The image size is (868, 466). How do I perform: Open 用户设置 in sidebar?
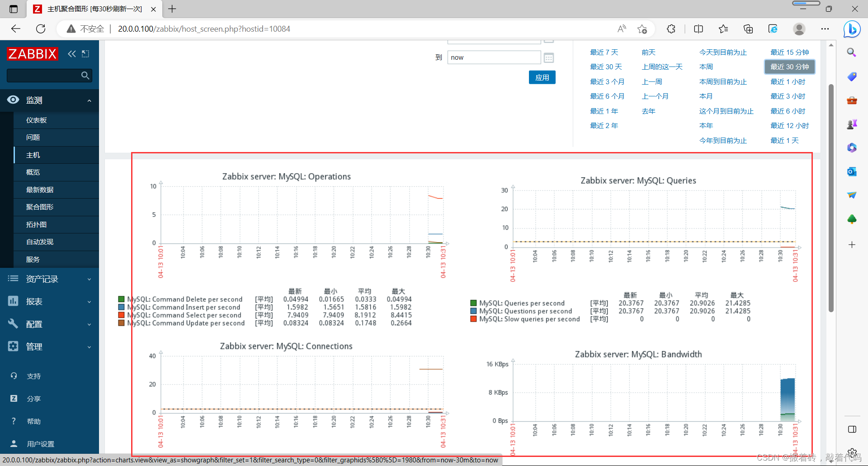(41, 444)
